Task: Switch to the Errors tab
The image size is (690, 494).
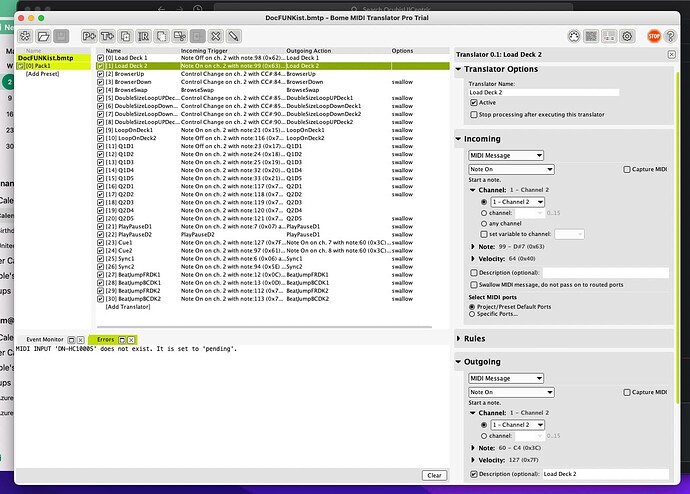Action: point(106,340)
